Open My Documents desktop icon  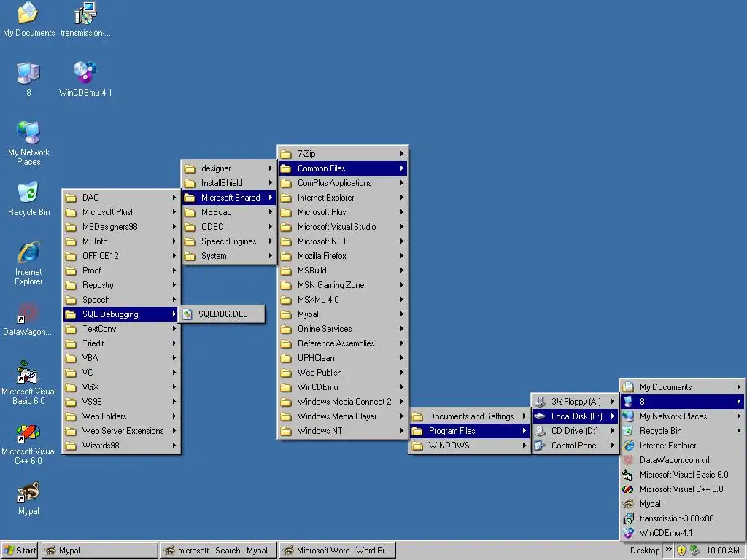[28, 20]
